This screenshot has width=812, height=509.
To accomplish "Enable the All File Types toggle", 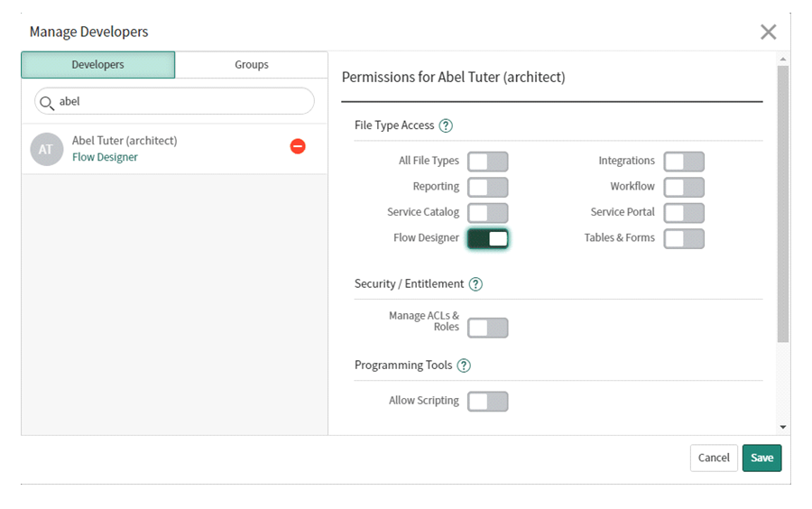I will click(487, 162).
